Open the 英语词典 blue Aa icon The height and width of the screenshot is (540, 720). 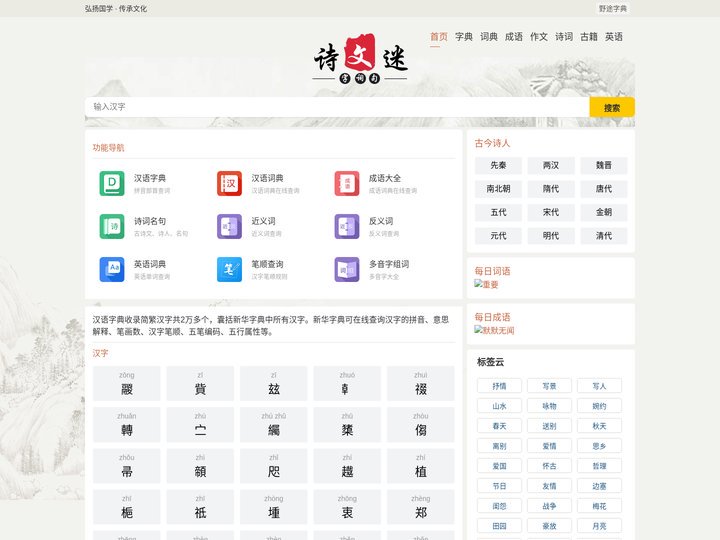[112, 269]
